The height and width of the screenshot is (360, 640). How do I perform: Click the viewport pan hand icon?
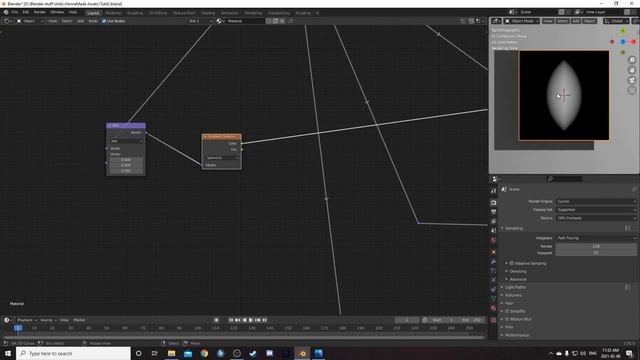[x=632, y=70]
